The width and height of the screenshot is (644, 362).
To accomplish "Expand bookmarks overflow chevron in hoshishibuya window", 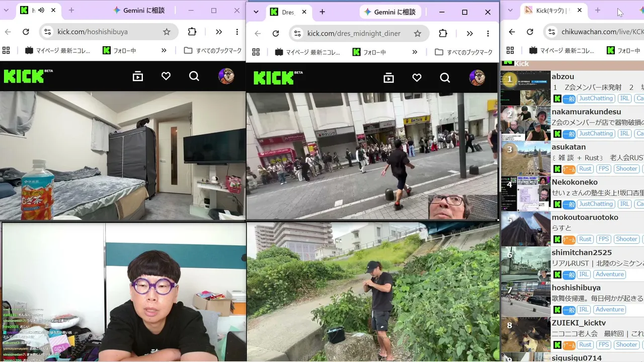I will click(164, 50).
